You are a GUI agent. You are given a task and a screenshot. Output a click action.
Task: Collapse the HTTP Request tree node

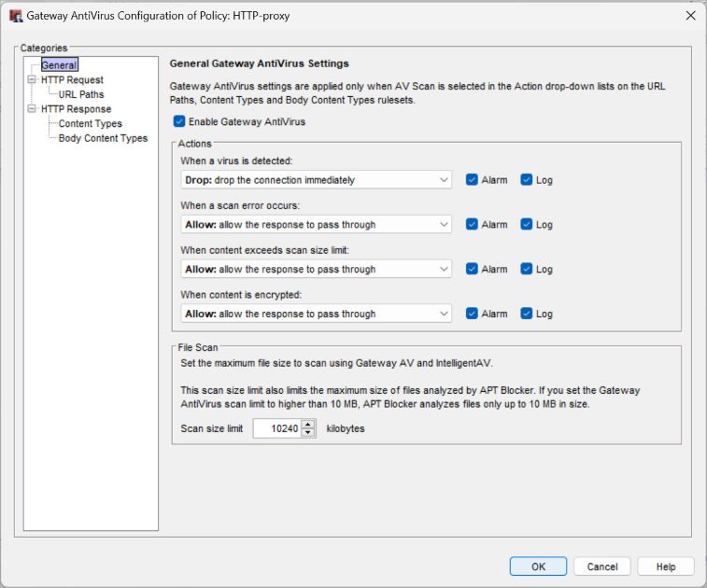point(32,79)
